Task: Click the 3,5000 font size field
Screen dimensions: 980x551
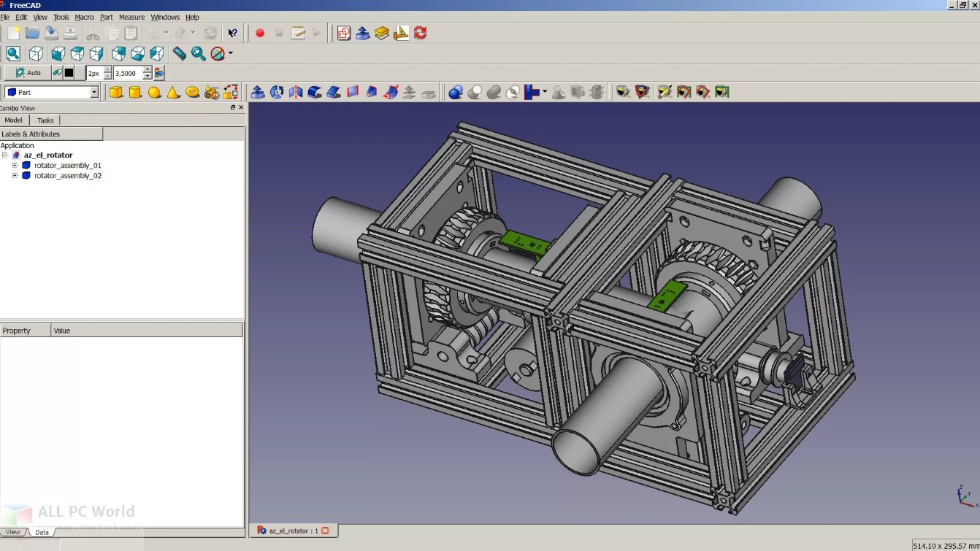Action: pyautogui.click(x=129, y=73)
